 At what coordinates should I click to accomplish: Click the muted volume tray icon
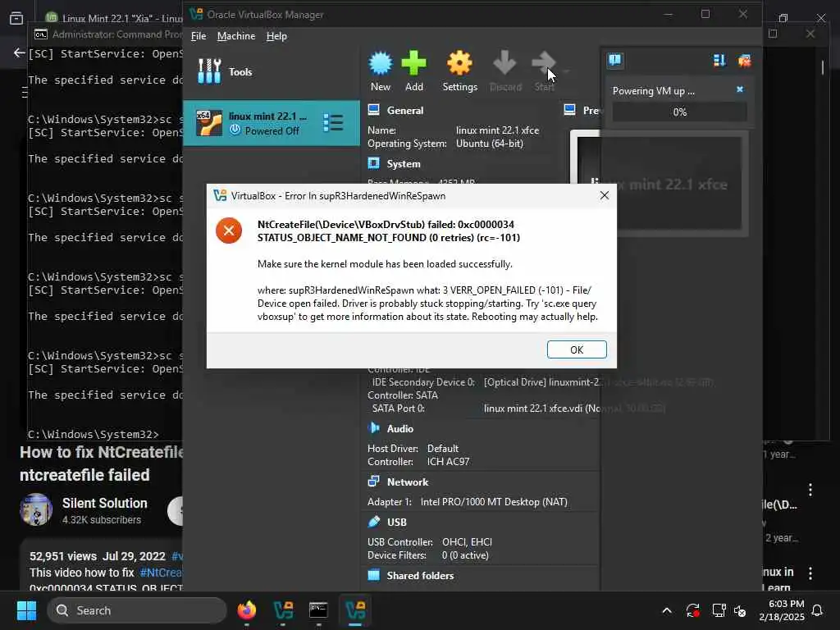[741, 610]
